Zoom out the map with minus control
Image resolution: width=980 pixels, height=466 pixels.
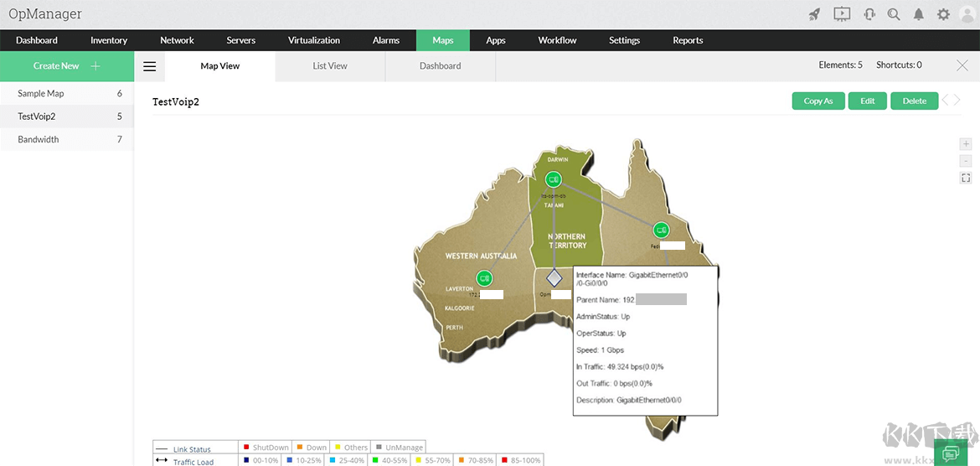click(x=966, y=162)
